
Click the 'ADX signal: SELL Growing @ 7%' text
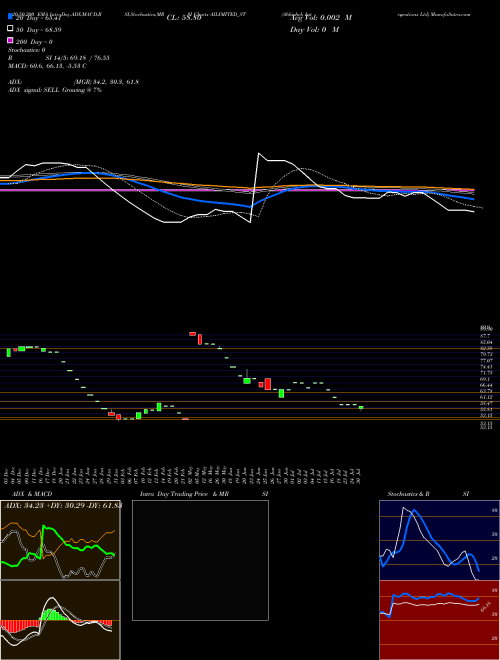pyautogui.click(x=55, y=90)
